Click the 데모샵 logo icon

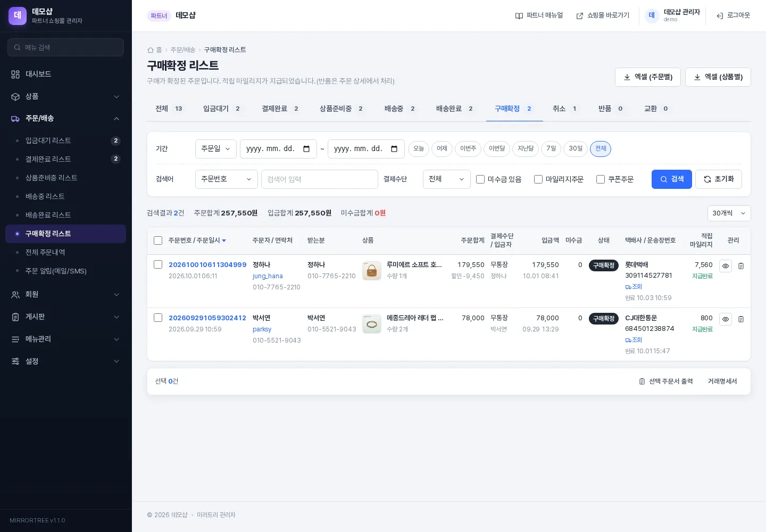pos(18,15)
